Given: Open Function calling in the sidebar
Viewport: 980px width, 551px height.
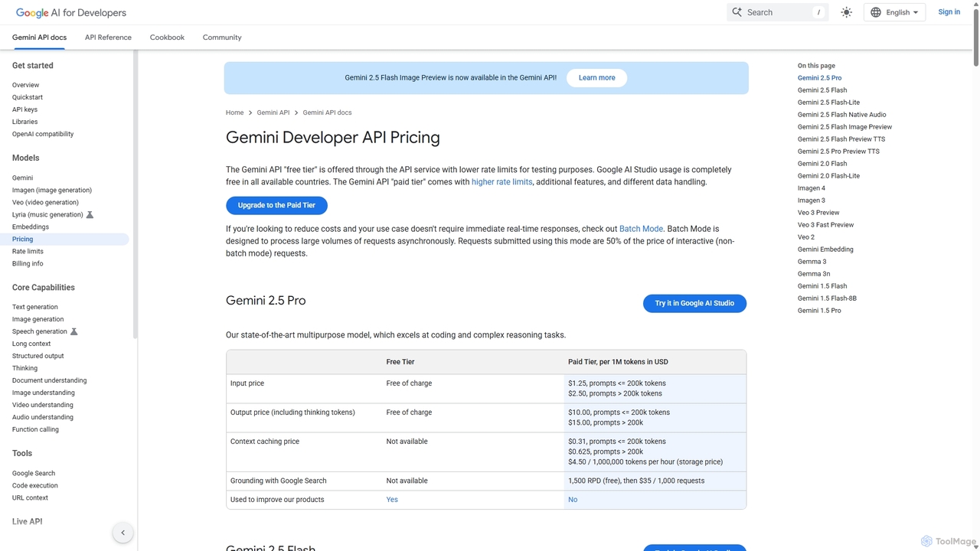Looking at the screenshot, I should [x=35, y=429].
